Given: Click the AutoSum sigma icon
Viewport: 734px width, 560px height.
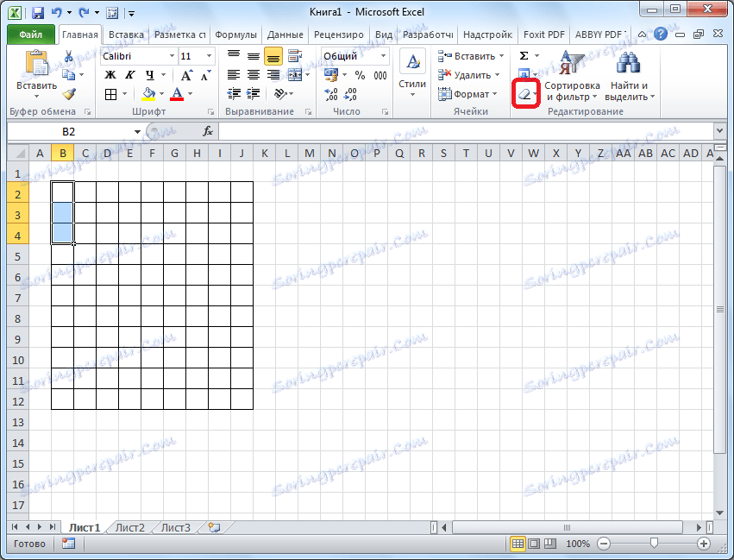Looking at the screenshot, I should [x=524, y=56].
